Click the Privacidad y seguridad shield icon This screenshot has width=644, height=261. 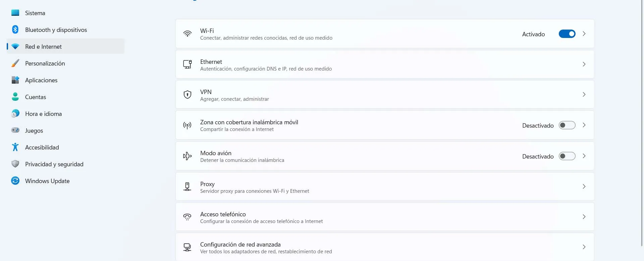pos(15,164)
